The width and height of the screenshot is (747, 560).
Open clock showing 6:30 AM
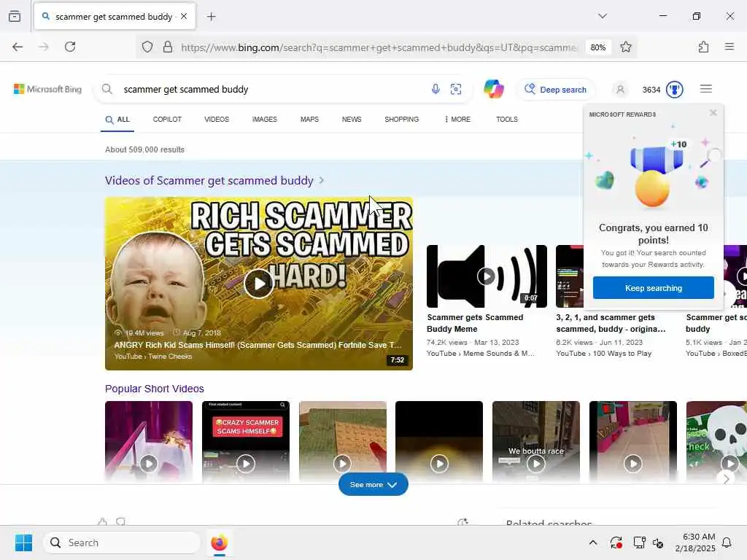point(695,542)
